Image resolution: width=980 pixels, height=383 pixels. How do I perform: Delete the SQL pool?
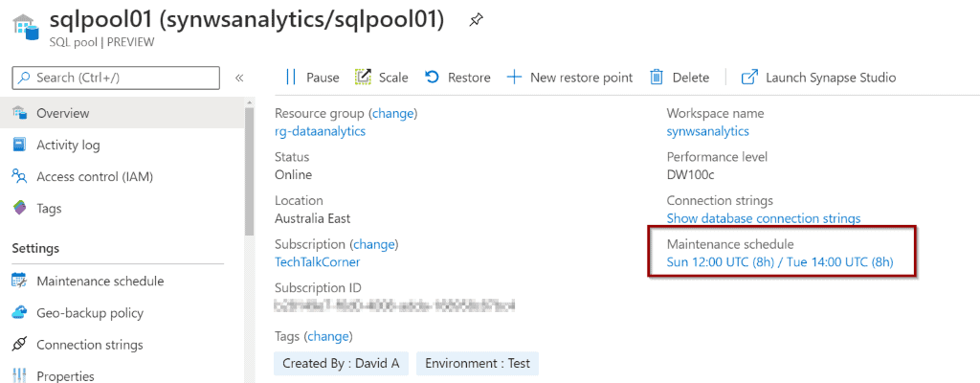click(679, 78)
